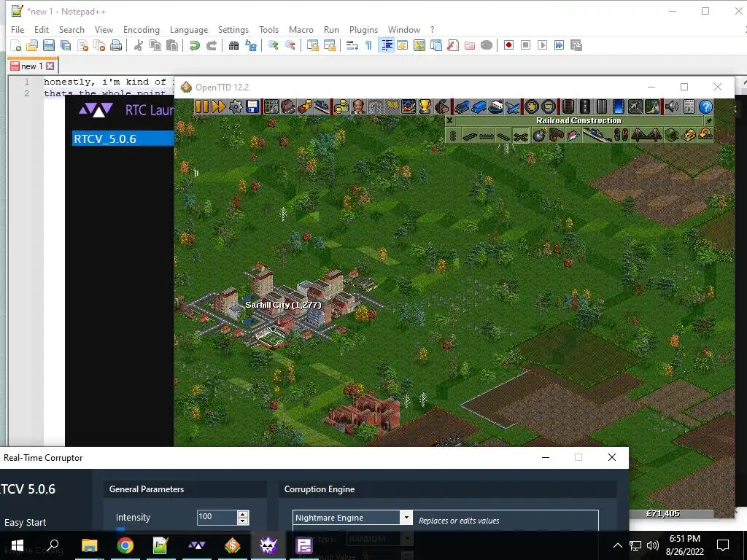Display OpenTTD subsidies list

click(305, 106)
